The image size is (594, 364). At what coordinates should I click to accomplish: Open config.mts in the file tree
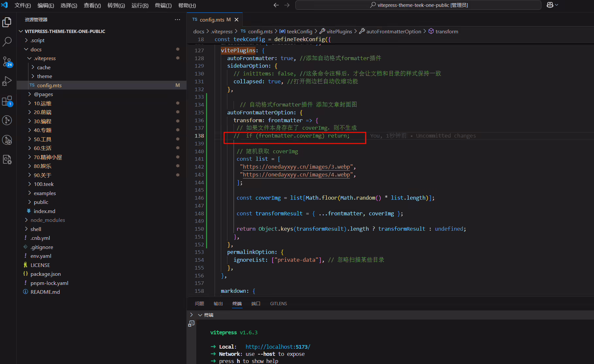[102, 85]
